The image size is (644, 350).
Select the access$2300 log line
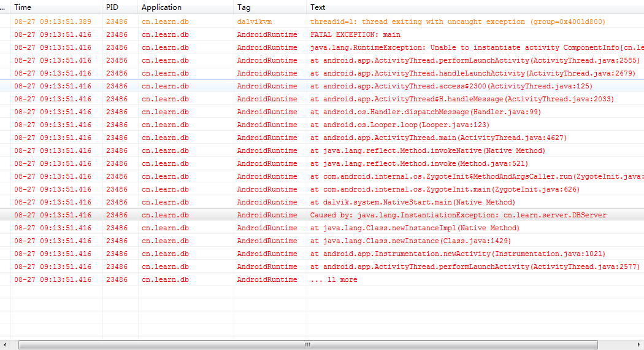[x=322, y=86]
